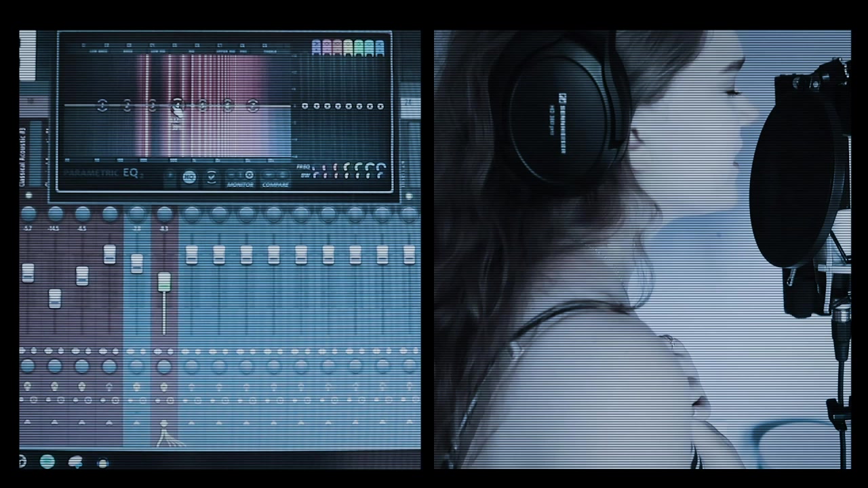868x488 pixels.
Task: Select EQ band 3 token on the curve
Action: click(153, 105)
